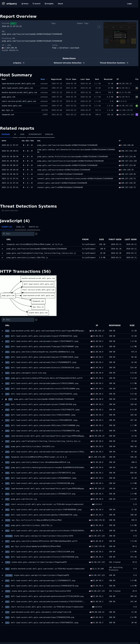Click flag beside 13.248.176.92 in ci=js row
This screenshot has width=140, height=644.
pos(90,520)
